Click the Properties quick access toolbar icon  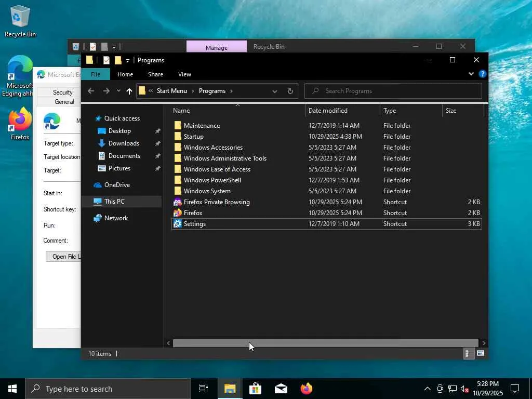pos(106,60)
